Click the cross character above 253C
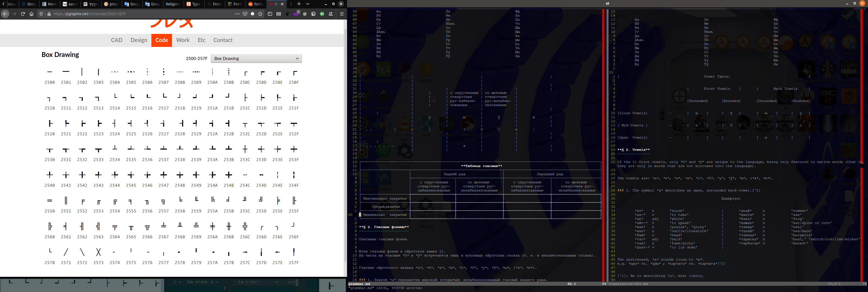The height and width of the screenshot is (292, 868). [x=245, y=149]
